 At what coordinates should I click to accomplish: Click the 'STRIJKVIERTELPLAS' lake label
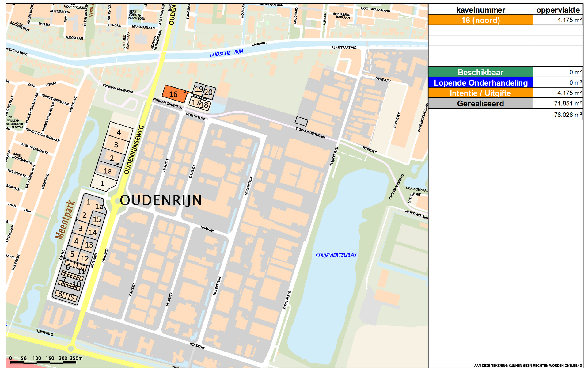click(x=336, y=255)
